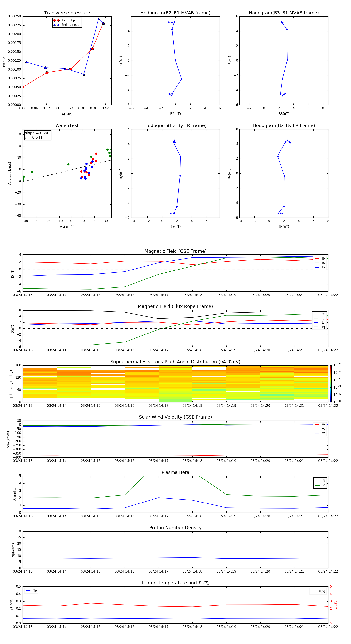Screen dimensions: 351x644
Task: Click the 'Hodogram(Bx_By FR frame)' title
Action: tap(284, 125)
